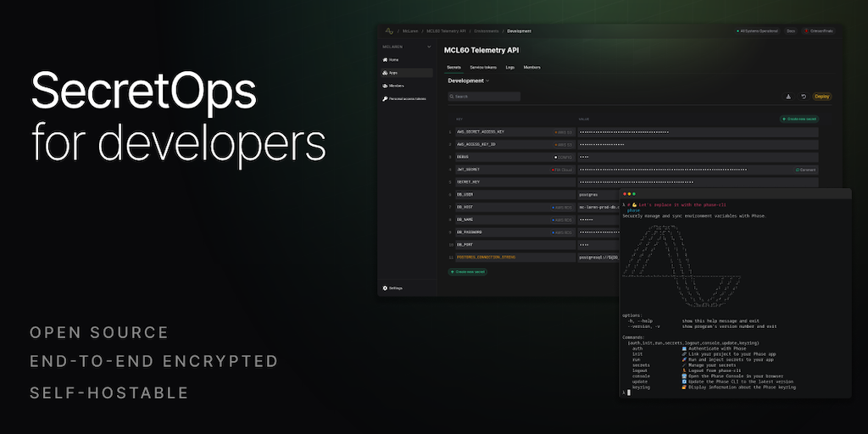
Task: Click the DB_PORT key field
Action: 515,245
